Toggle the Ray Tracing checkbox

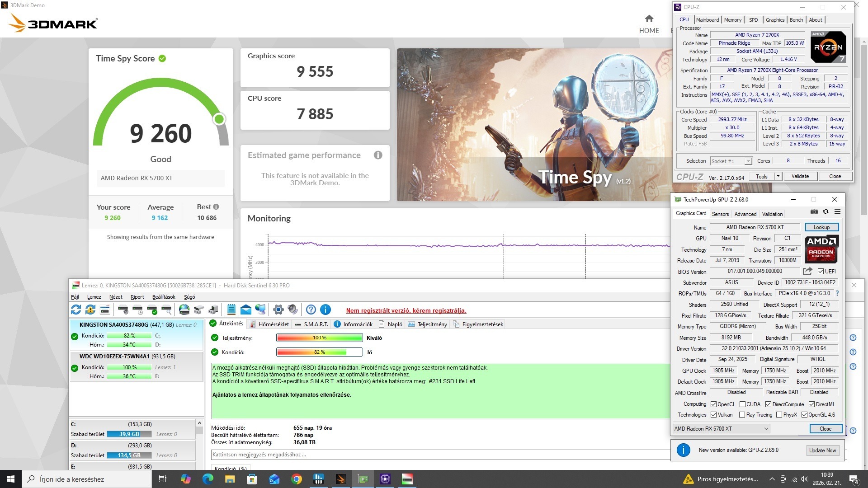pos(742,415)
